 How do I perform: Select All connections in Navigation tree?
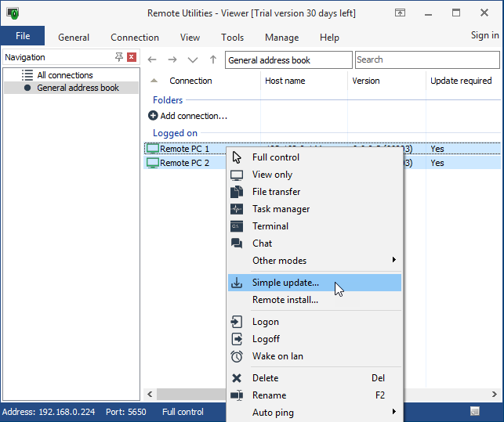(65, 75)
